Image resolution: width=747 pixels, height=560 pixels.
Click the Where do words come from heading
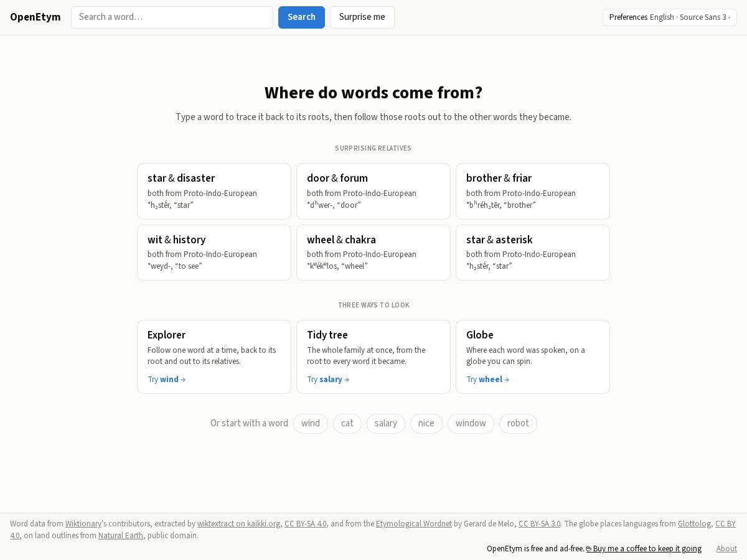pyautogui.click(x=374, y=93)
